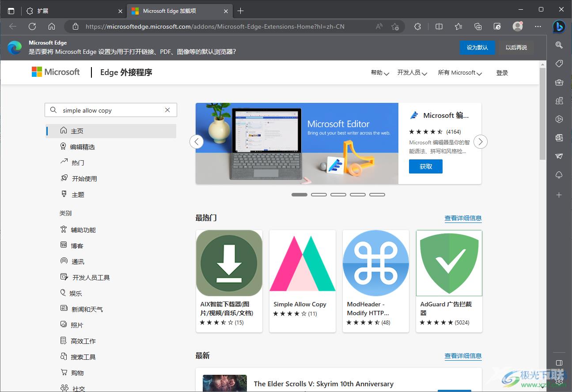572x392 pixels.
Task: Open ModHeader extension card
Action: point(376,281)
